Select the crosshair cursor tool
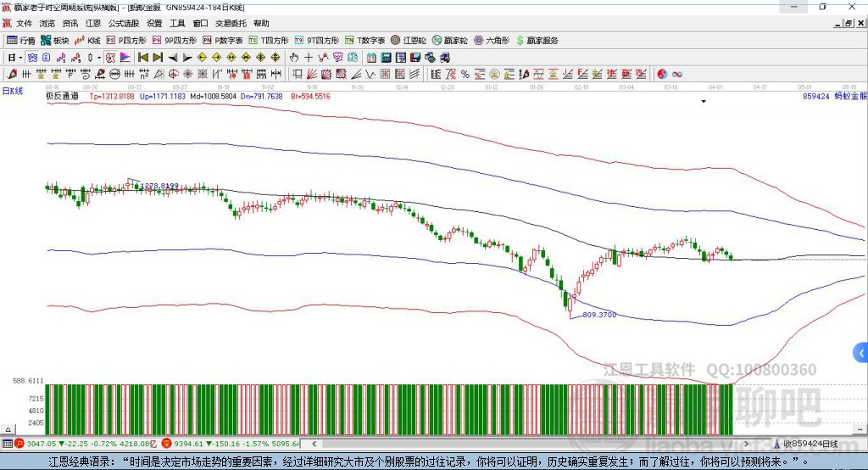 coord(309,58)
